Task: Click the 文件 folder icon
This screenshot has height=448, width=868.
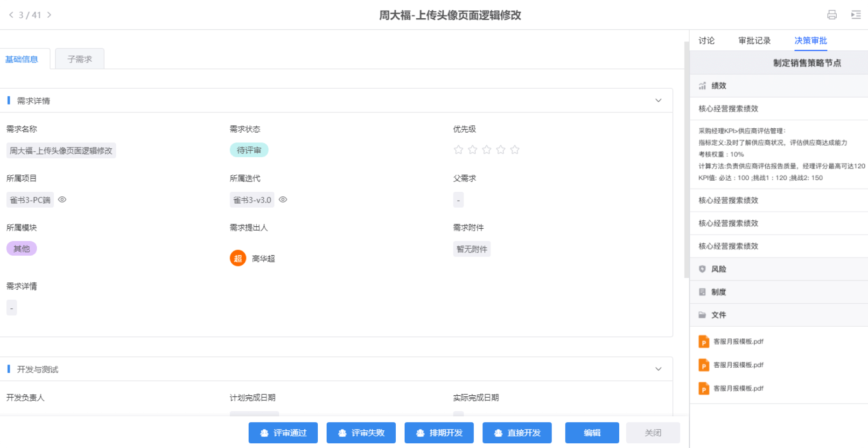Action: 702,315
